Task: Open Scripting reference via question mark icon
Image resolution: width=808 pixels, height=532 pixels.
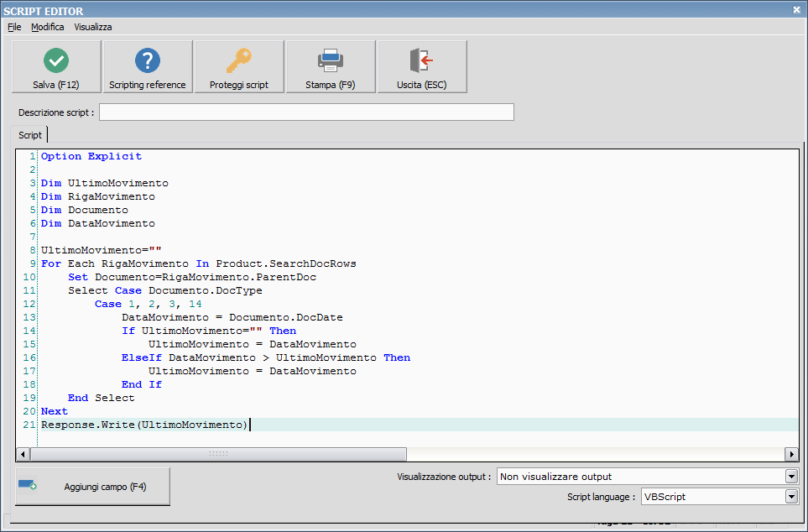Action: click(x=148, y=60)
